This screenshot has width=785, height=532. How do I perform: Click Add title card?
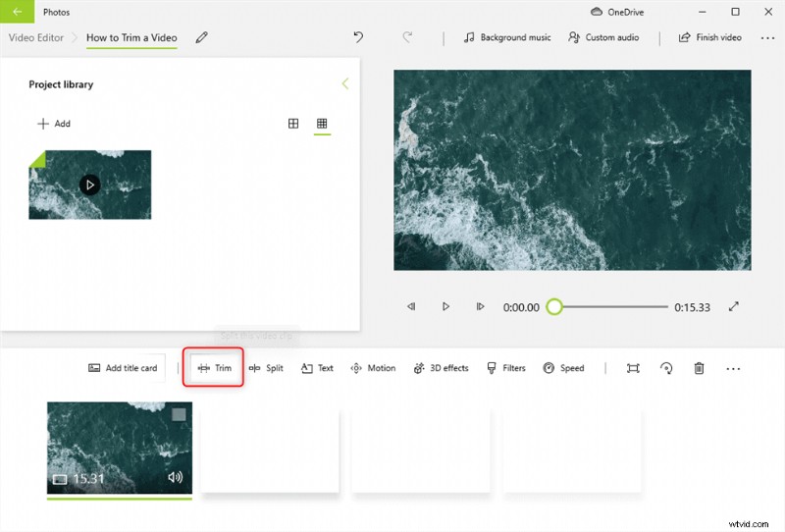(124, 368)
